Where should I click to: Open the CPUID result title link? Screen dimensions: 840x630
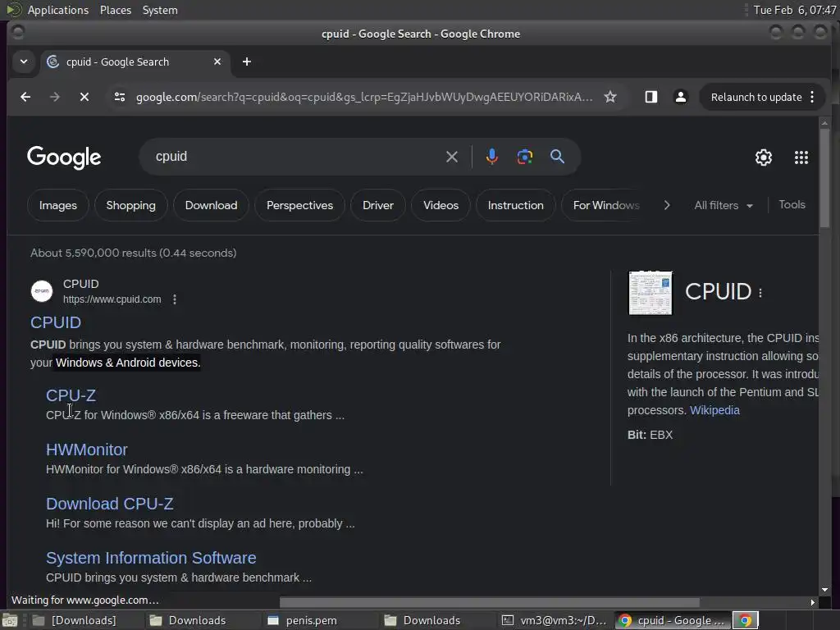56,322
